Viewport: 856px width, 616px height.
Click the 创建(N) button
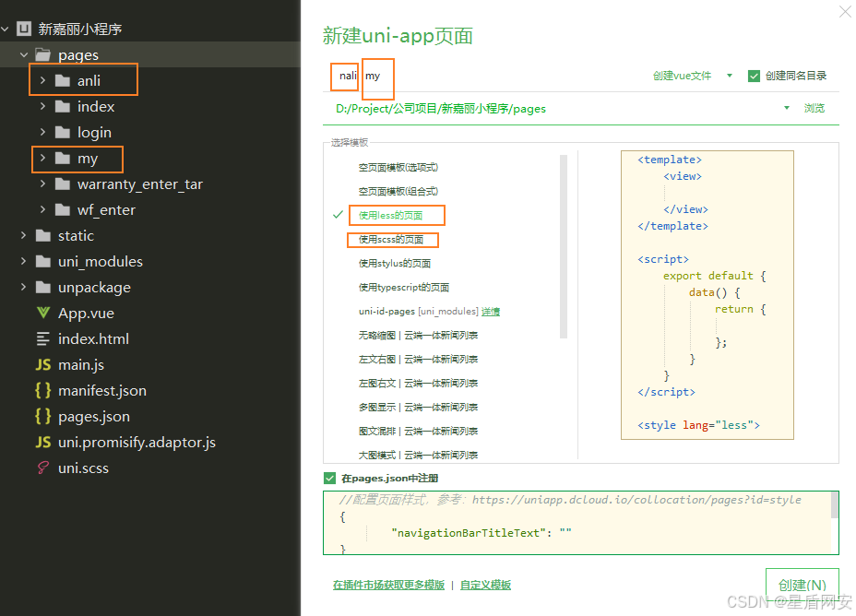tap(802, 585)
